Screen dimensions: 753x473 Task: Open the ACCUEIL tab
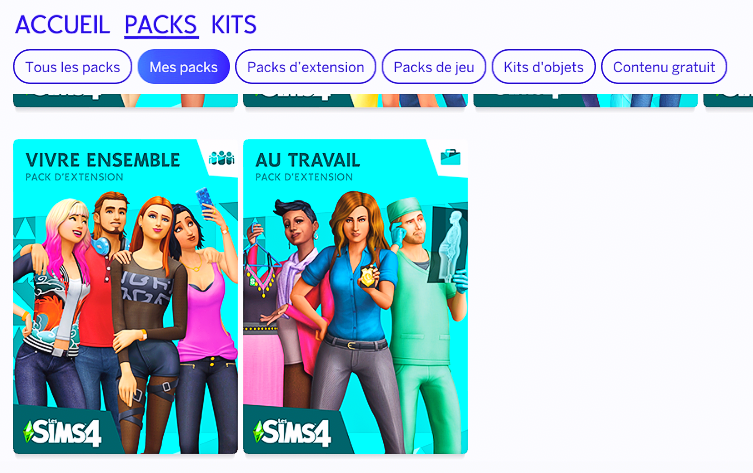(x=62, y=25)
